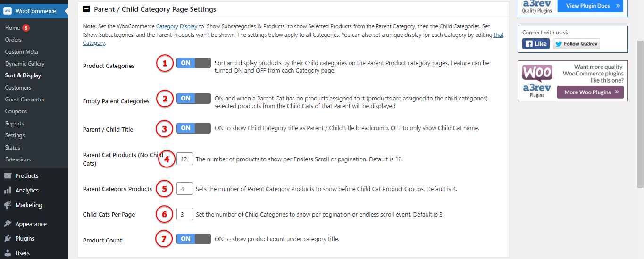
Task: Click the Marketing megaphone icon
Action: point(8,205)
